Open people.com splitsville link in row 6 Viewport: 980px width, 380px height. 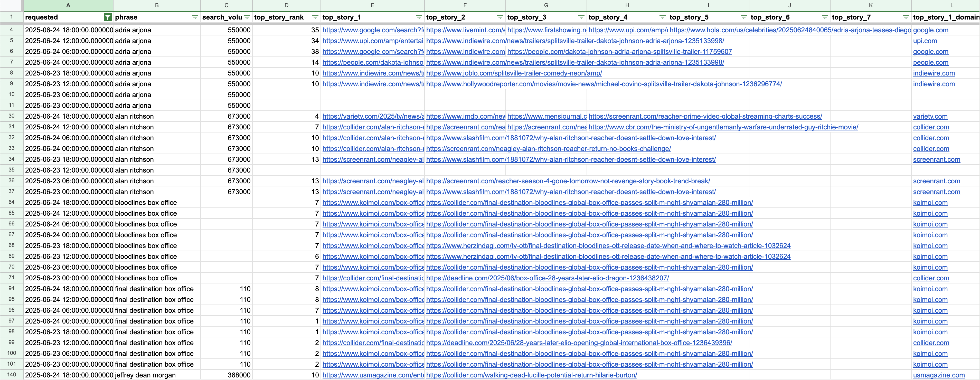click(x=619, y=52)
